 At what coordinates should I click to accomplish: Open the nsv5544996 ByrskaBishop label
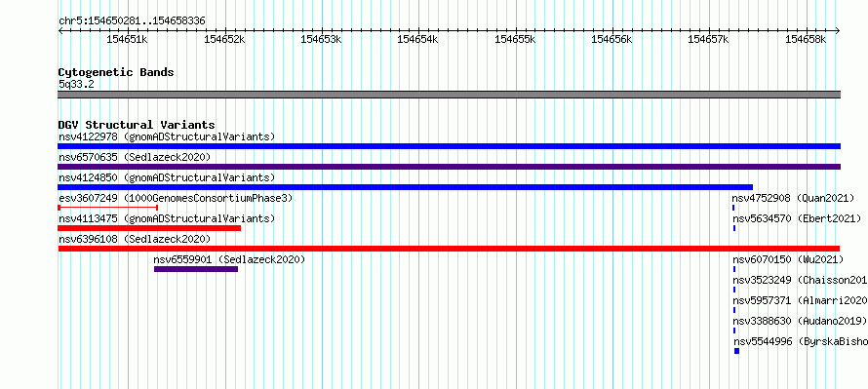click(801, 341)
